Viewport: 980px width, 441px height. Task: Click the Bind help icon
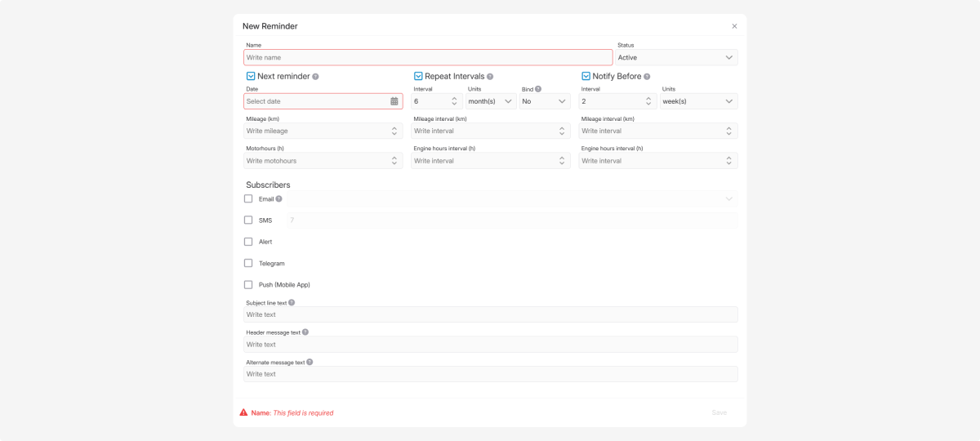click(x=538, y=89)
